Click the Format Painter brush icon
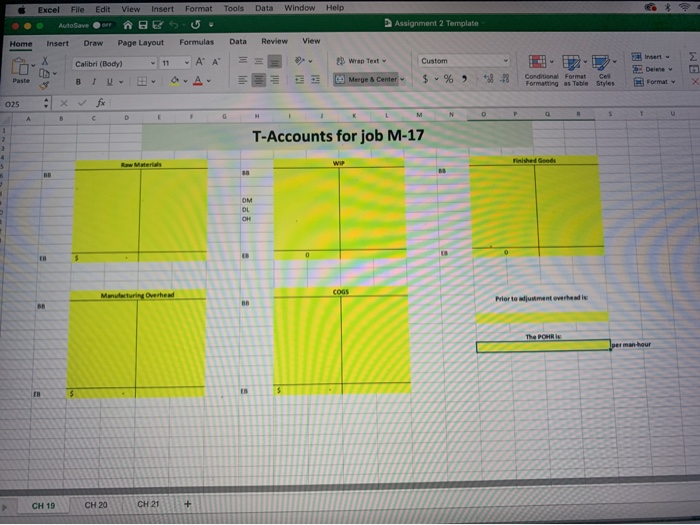This screenshot has width=700, height=525. 44,86
